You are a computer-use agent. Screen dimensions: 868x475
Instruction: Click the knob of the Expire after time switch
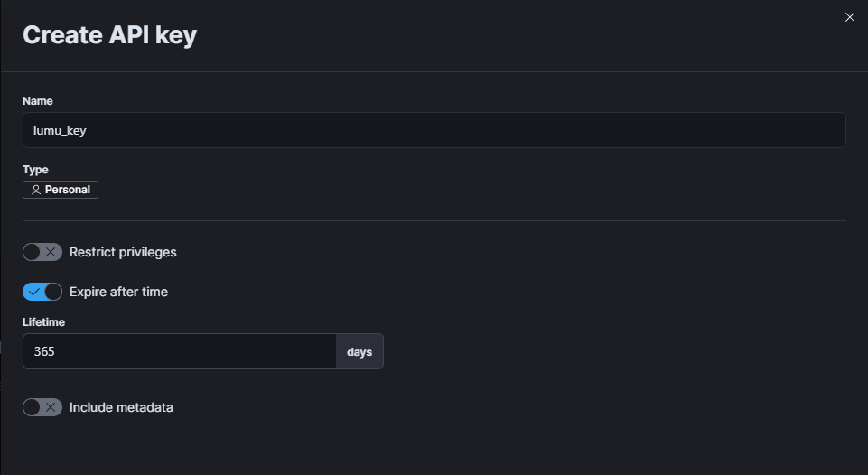(52, 292)
